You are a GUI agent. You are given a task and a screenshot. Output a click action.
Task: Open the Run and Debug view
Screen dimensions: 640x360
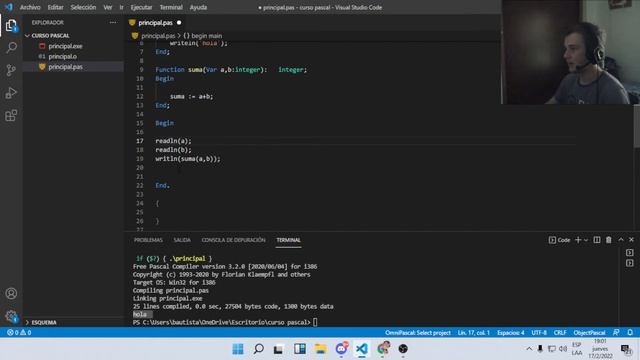[11, 93]
